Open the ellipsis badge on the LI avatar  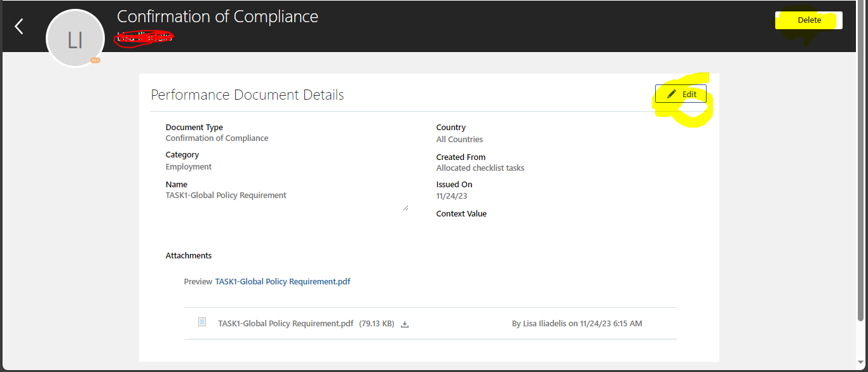point(95,59)
